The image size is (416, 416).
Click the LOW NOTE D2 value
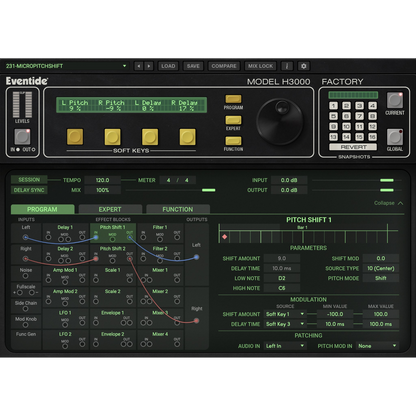click(x=282, y=278)
